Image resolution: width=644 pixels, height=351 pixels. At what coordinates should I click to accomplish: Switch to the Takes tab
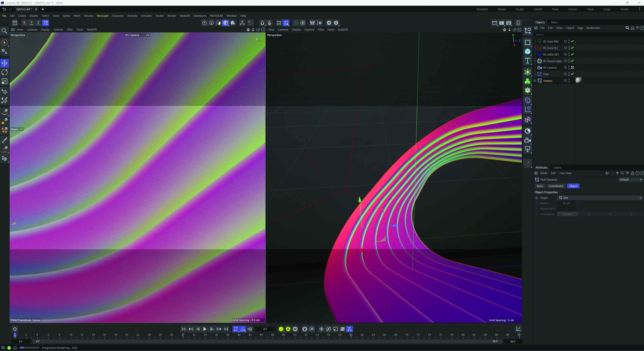[554, 22]
